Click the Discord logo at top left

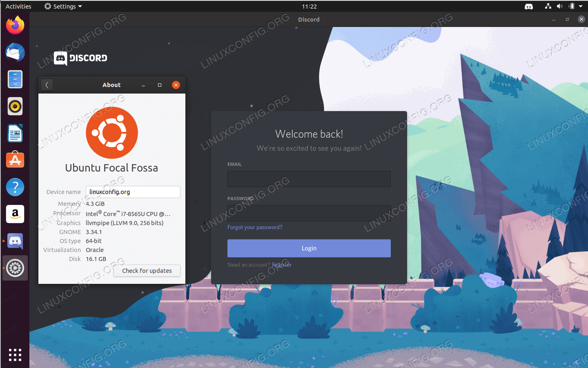pos(80,58)
